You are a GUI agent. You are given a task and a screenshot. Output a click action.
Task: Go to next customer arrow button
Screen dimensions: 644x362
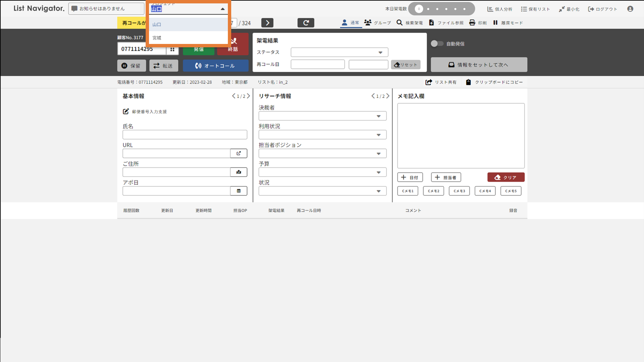[267, 23]
